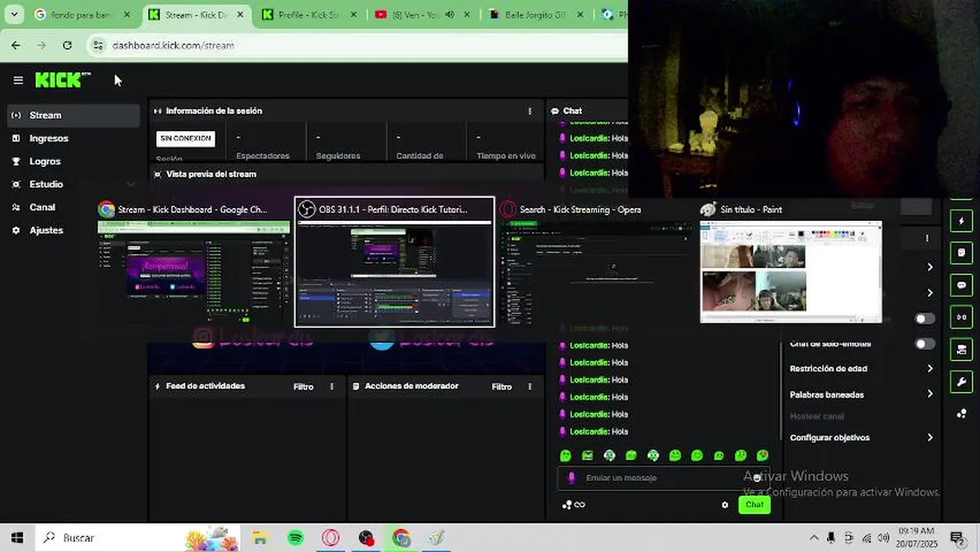Open the wrench tools icon in right rail
Viewport: 980px width, 552px height.
tap(961, 381)
